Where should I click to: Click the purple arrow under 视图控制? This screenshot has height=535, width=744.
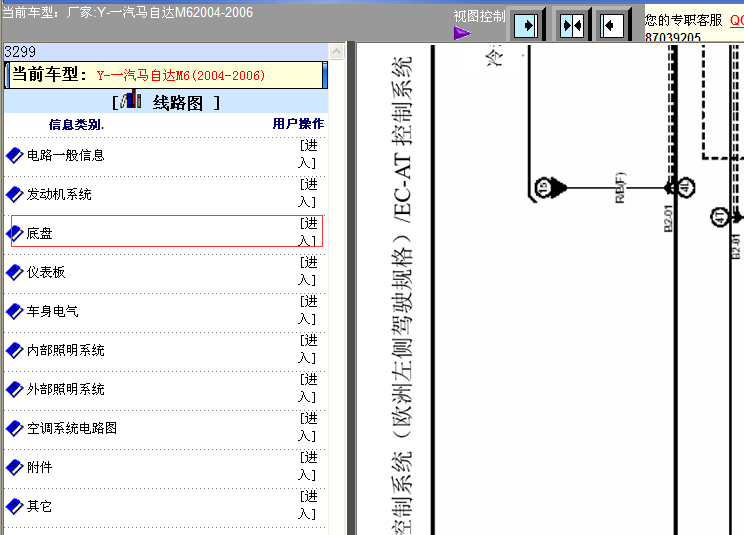click(x=462, y=33)
